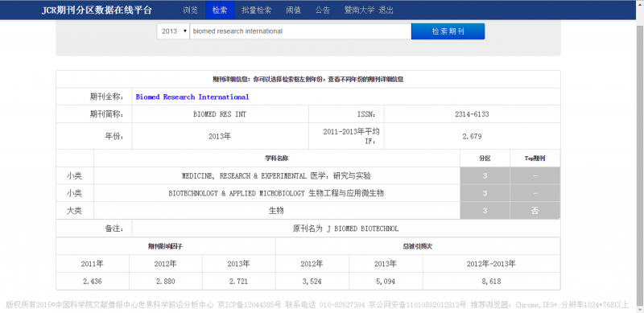Click the 原刊名为 J BIOMED BIOTECHNOL note
The height and width of the screenshot is (313, 644).
click(345, 229)
